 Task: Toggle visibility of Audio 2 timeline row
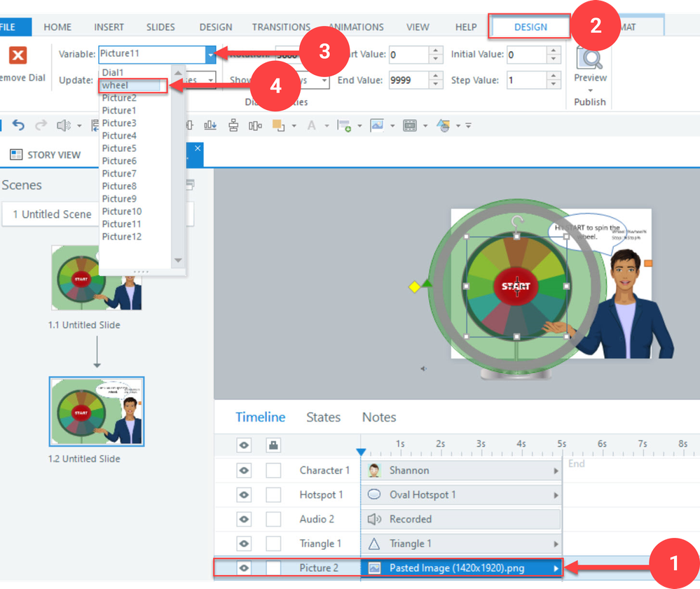[244, 520]
